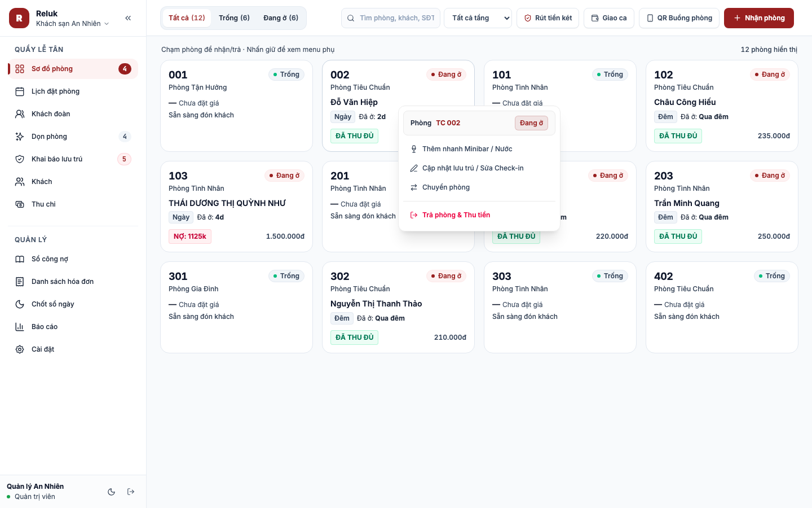Focus the room and guest search field

pos(391,18)
